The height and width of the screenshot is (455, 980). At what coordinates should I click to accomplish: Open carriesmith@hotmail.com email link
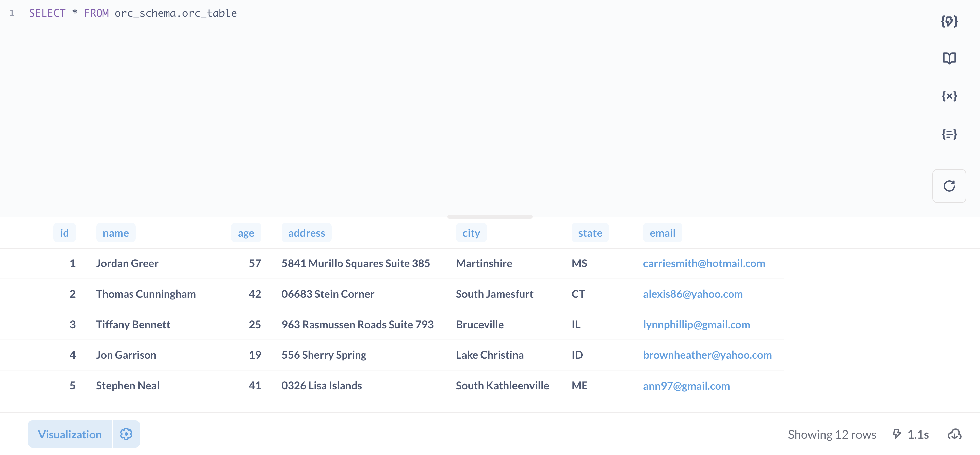[x=703, y=263]
